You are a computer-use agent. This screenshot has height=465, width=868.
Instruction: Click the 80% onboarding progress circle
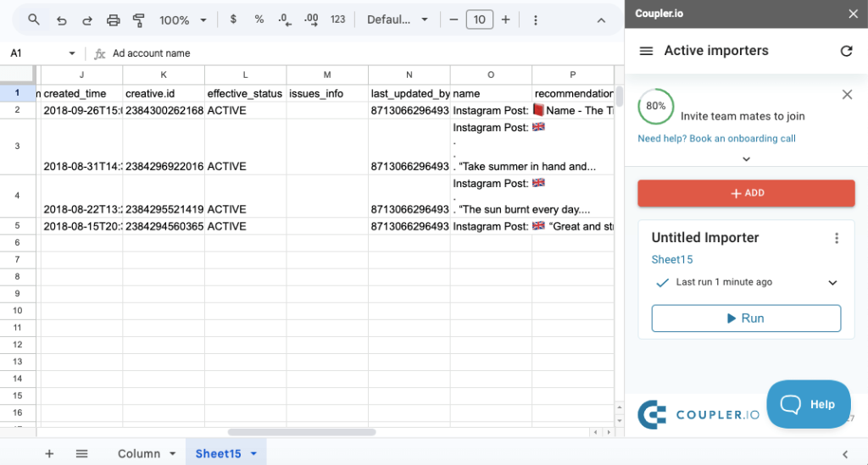click(655, 106)
